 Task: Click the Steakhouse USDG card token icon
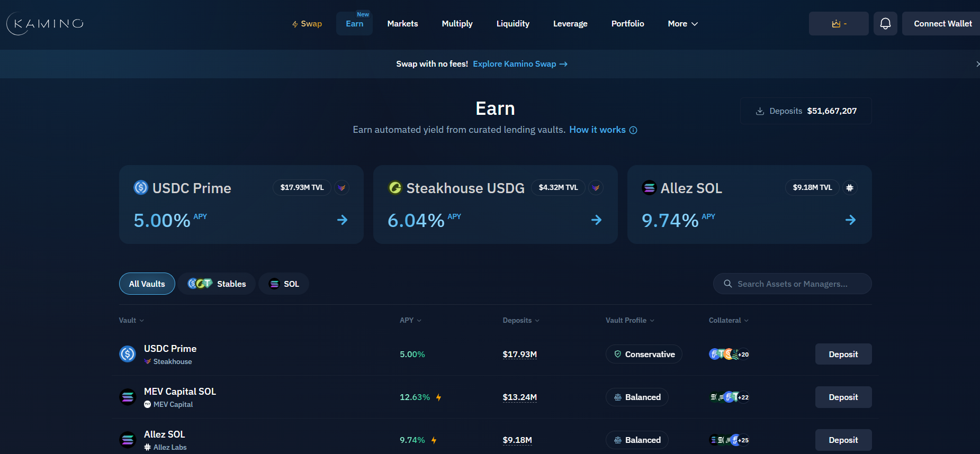pos(395,187)
